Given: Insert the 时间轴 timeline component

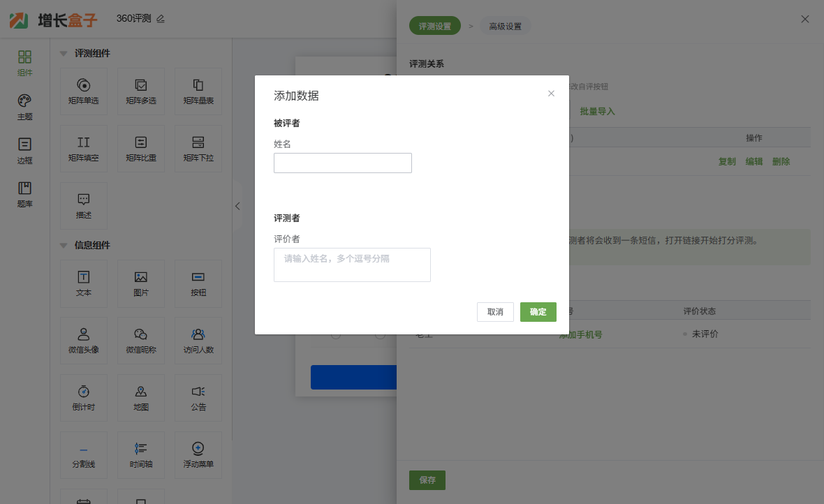Looking at the screenshot, I should (x=141, y=455).
